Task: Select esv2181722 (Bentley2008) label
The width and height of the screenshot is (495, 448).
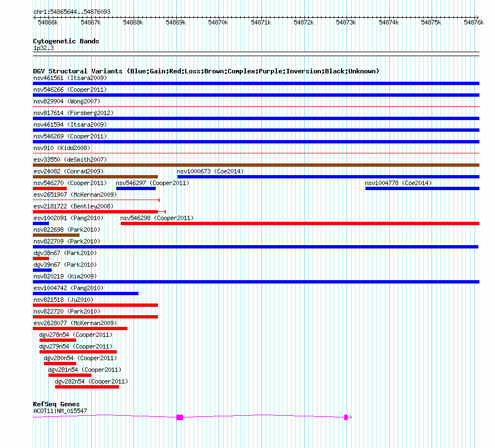Action: tap(73, 206)
